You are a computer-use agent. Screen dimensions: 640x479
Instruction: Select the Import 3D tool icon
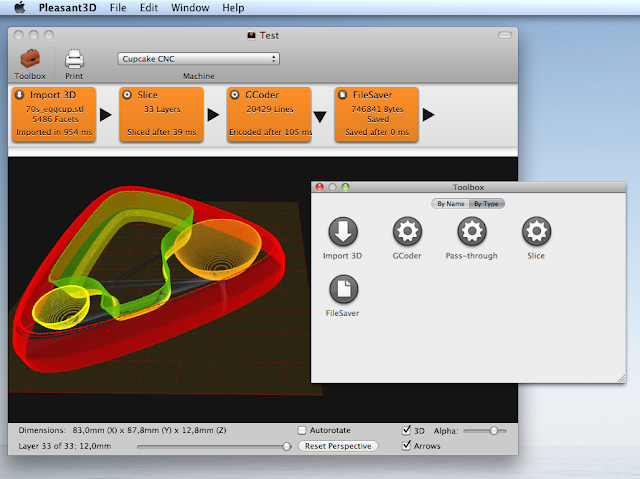tap(343, 232)
